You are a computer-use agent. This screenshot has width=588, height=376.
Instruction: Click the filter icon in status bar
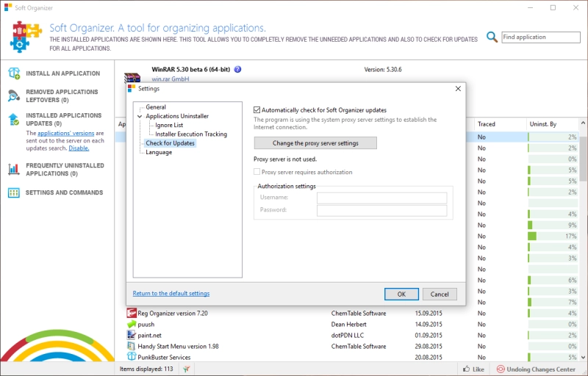tap(187, 369)
